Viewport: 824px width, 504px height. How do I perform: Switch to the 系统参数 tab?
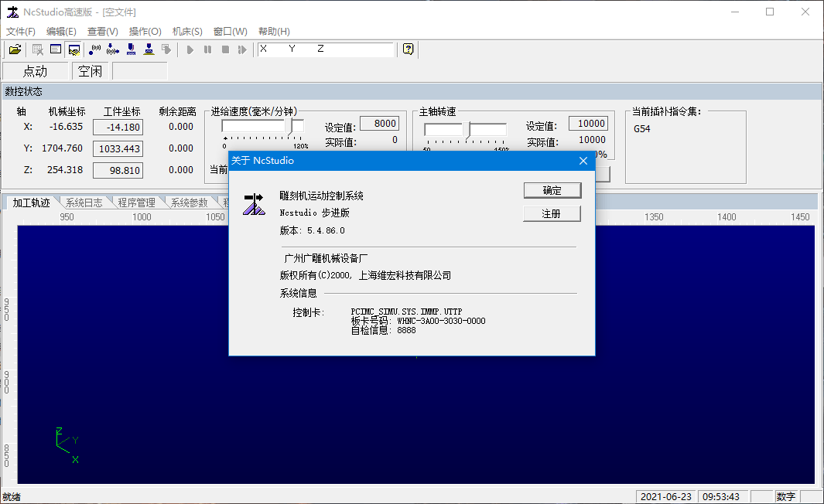coord(190,203)
